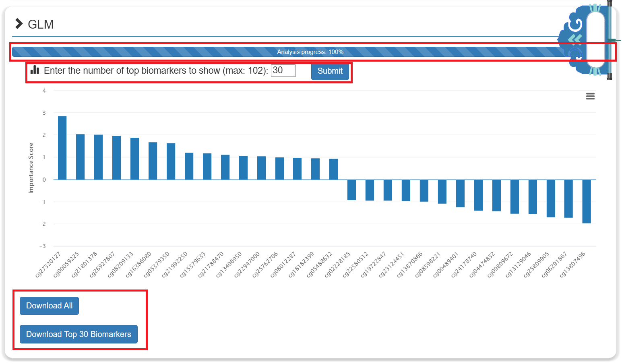
Task: Click the double-chevron arrows on the scroll widget
Action: click(575, 39)
